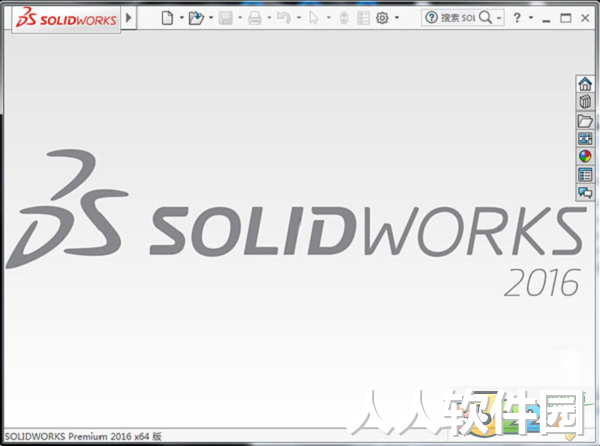This screenshot has width=600, height=446.
Task: Choose the Select cursor tool
Action: 314,18
